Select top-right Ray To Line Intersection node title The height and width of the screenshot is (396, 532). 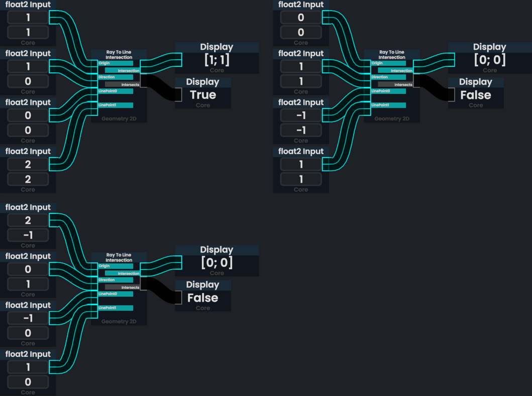pos(391,55)
